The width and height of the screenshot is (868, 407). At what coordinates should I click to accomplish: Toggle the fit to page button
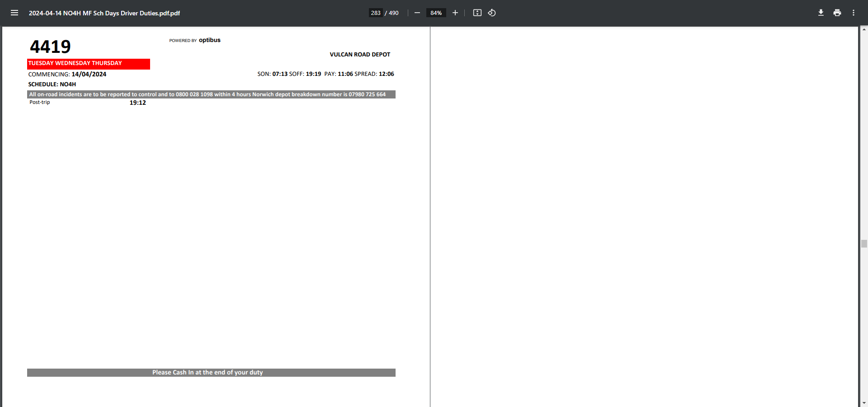point(477,13)
